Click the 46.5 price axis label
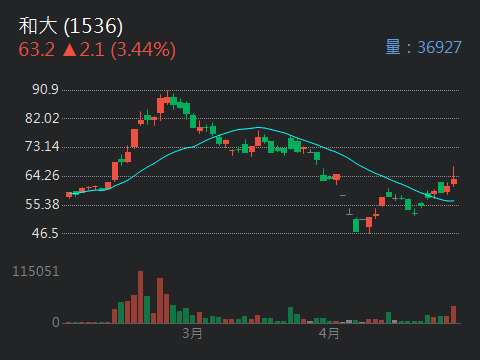 [x=45, y=233]
